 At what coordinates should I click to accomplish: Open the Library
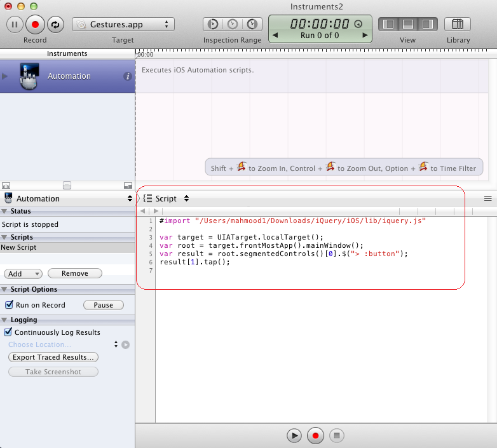[458, 24]
